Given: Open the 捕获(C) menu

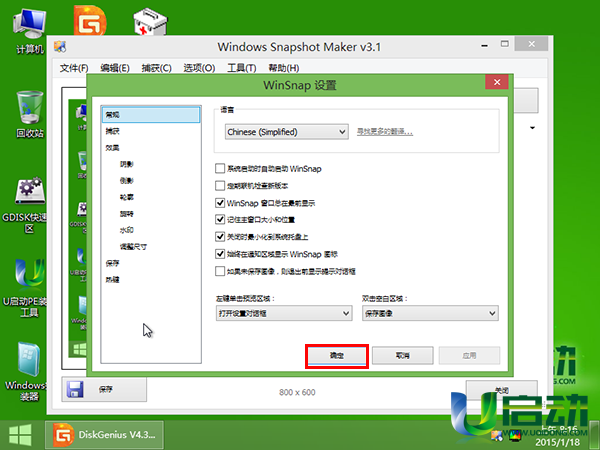Looking at the screenshot, I should pyautogui.click(x=156, y=68).
